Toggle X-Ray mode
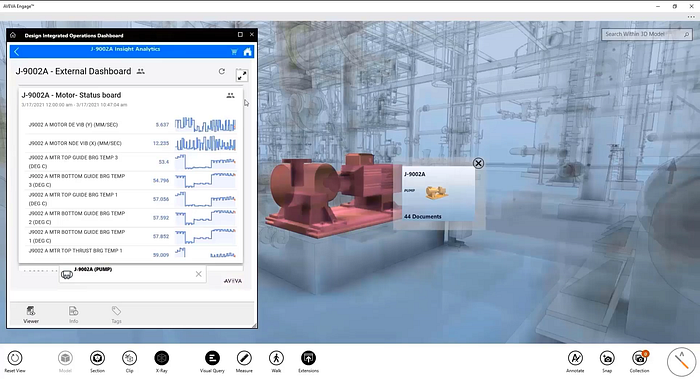This screenshot has width=700, height=379. pos(162,358)
